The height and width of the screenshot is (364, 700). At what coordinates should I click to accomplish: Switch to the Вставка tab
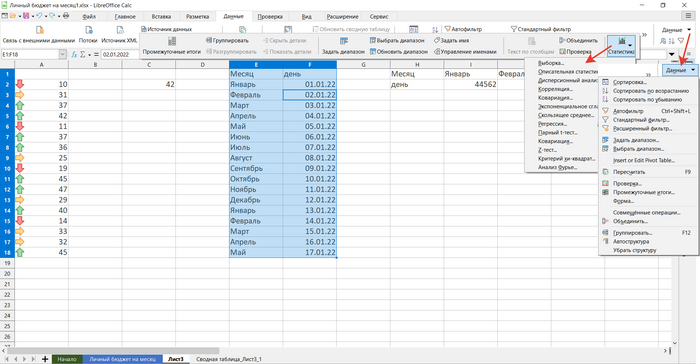[161, 17]
